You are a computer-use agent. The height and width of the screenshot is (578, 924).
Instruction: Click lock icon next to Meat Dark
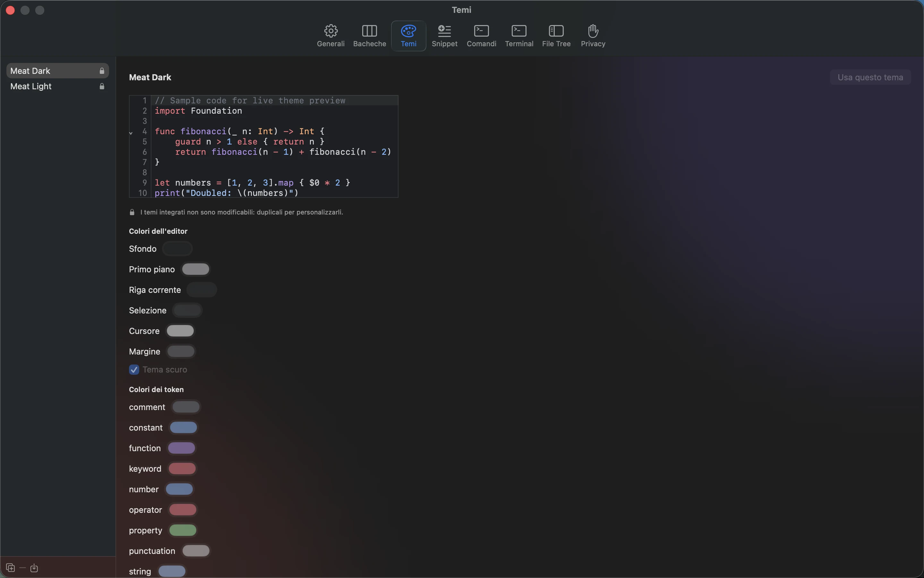point(102,71)
